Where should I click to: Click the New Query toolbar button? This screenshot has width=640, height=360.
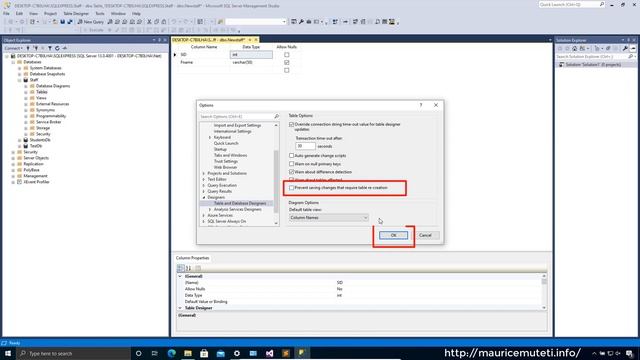tap(91, 22)
